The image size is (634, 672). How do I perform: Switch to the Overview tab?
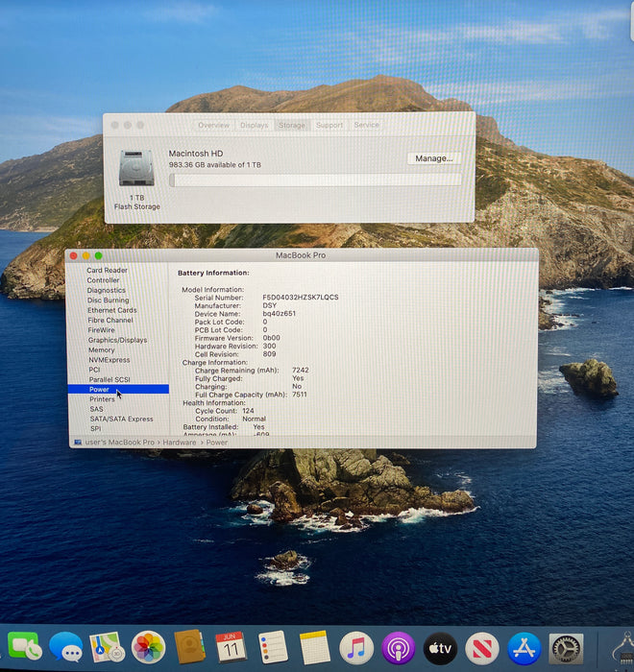[x=213, y=125]
